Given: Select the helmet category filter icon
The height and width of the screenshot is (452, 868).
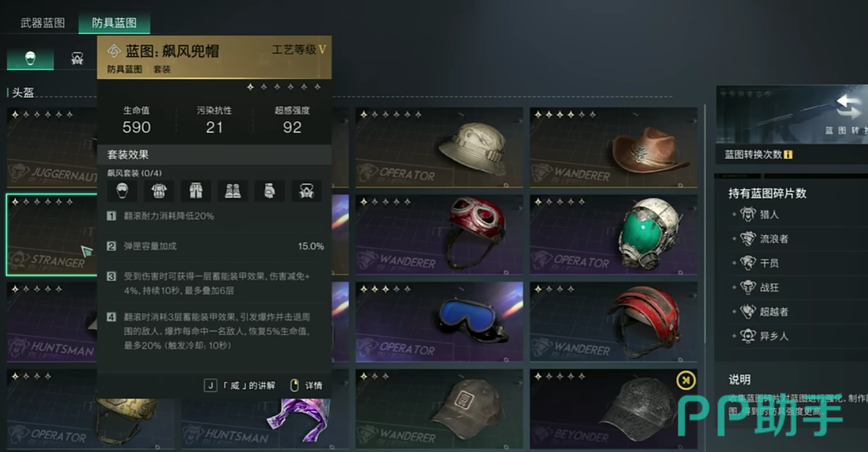Looking at the screenshot, I should [30, 59].
